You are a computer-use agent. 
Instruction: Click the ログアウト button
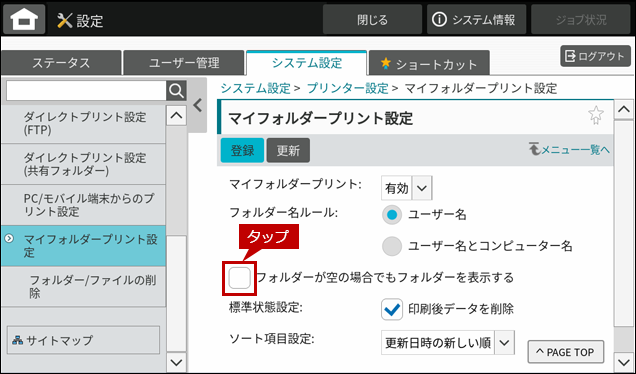[595, 56]
